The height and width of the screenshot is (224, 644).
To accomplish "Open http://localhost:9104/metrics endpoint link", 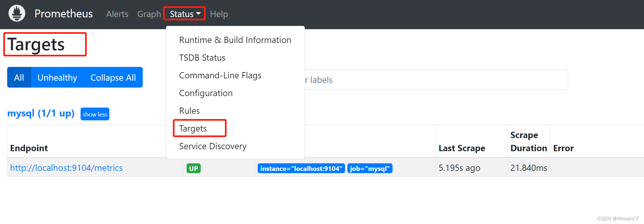I will coord(66,168).
